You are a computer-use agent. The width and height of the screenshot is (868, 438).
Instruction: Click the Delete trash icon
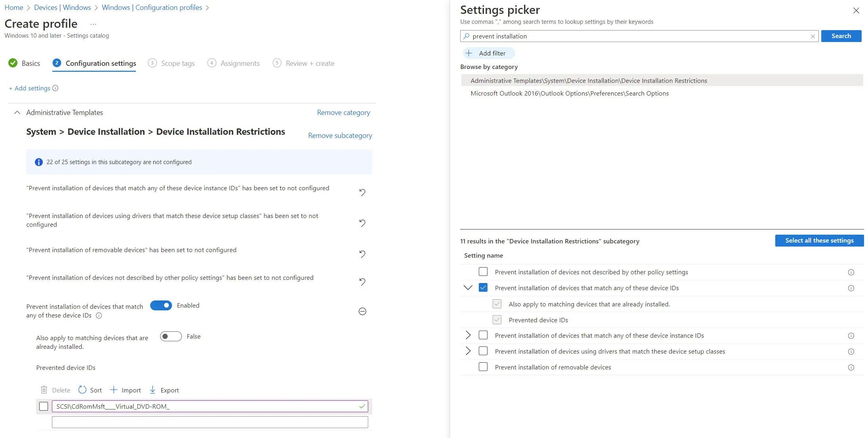[x=44, y=390]
